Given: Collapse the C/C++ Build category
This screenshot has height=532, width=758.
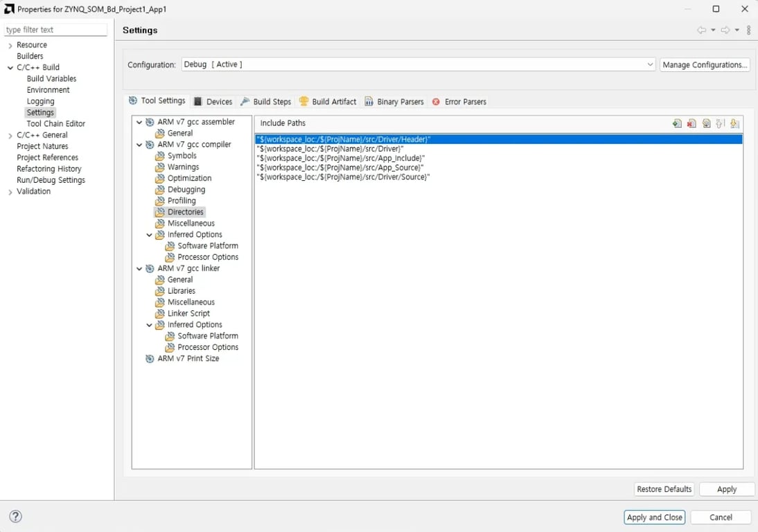Looking at the screenshot, I should [10, 68].
